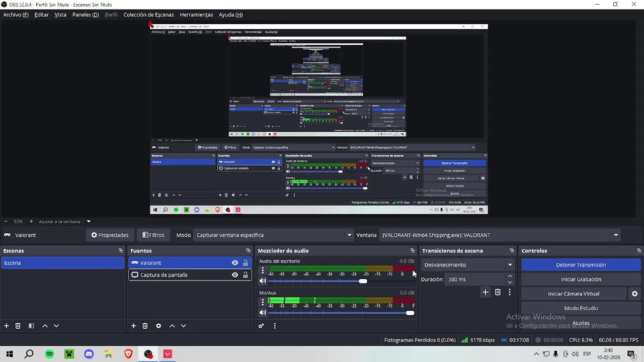Open the Archivo menu
Image resolution: width=644 pixels, height=362 pixels.
pos(16,15)
